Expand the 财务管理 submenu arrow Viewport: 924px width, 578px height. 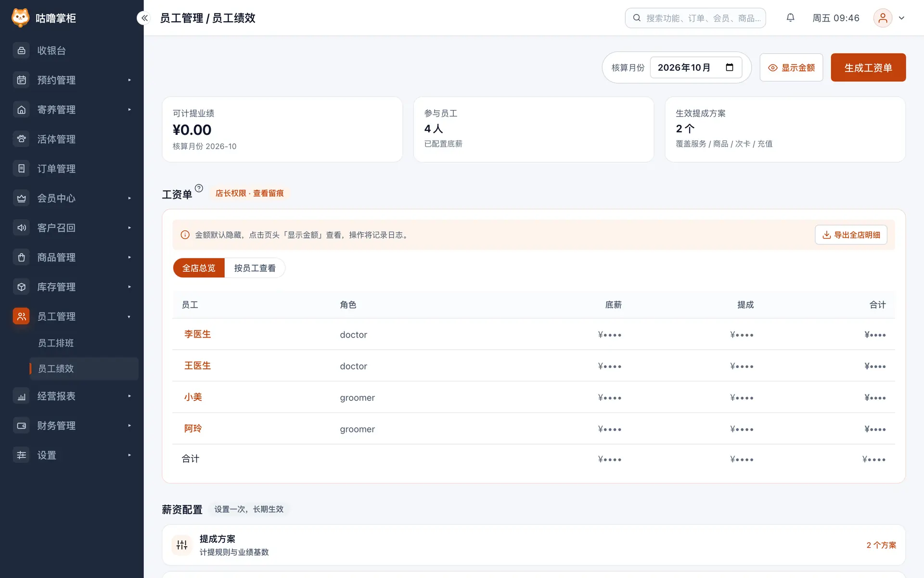[x=129, y=426]
